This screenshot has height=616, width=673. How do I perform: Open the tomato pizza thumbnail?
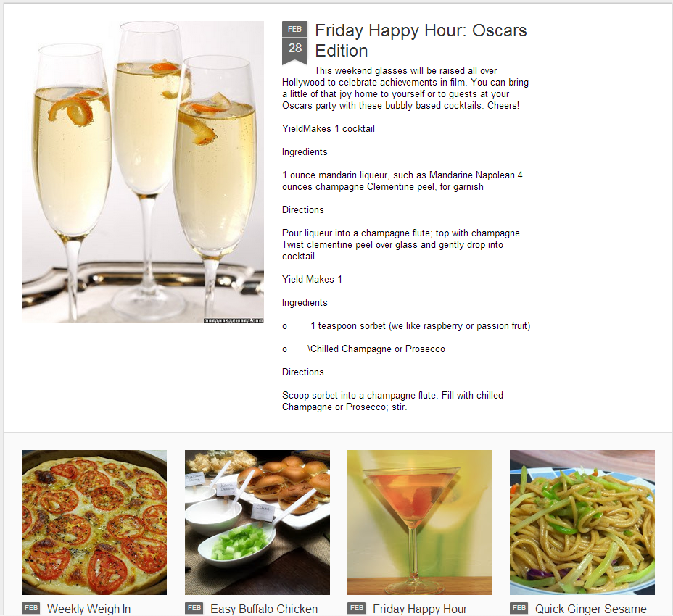tap(94, 522)
